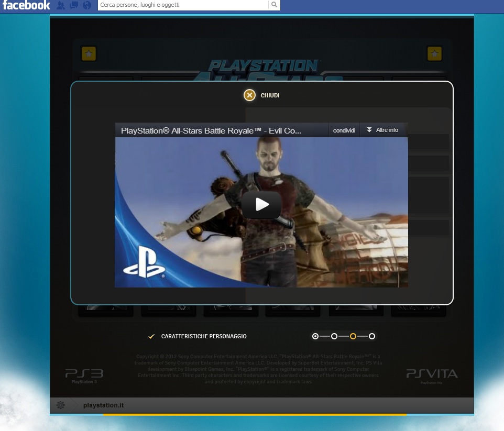
Task: Select the first pagination dot
Action: (315, 336)
